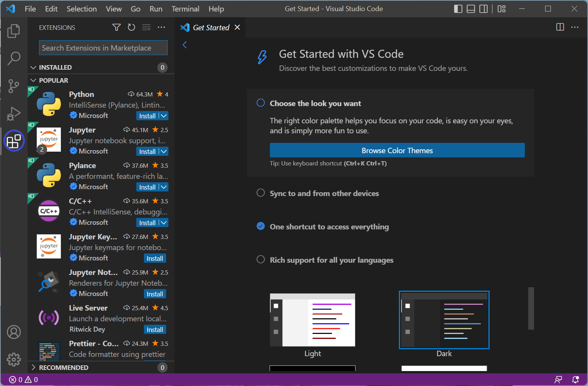Toggle panel layout icon
The height and width of the screenshot is (386, 588).
point(471,9)
